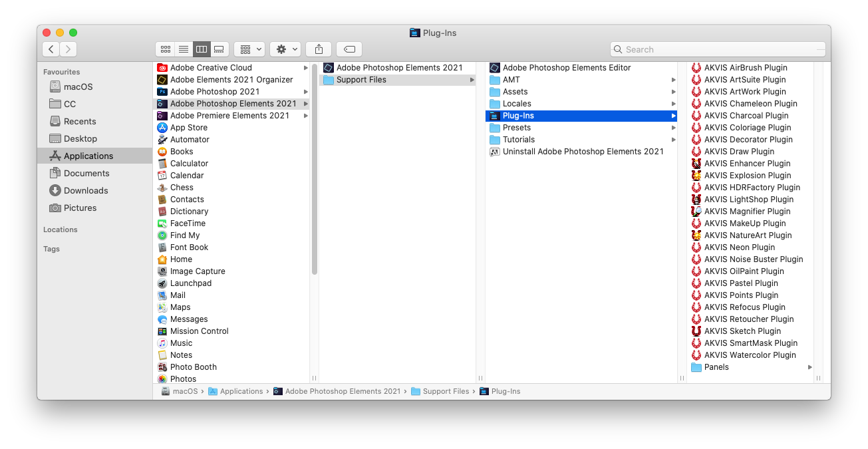Screen dimensions: 868x449
Task: Select Adobe Elements 2021 Organizer icon
Action: pos(162,80)
